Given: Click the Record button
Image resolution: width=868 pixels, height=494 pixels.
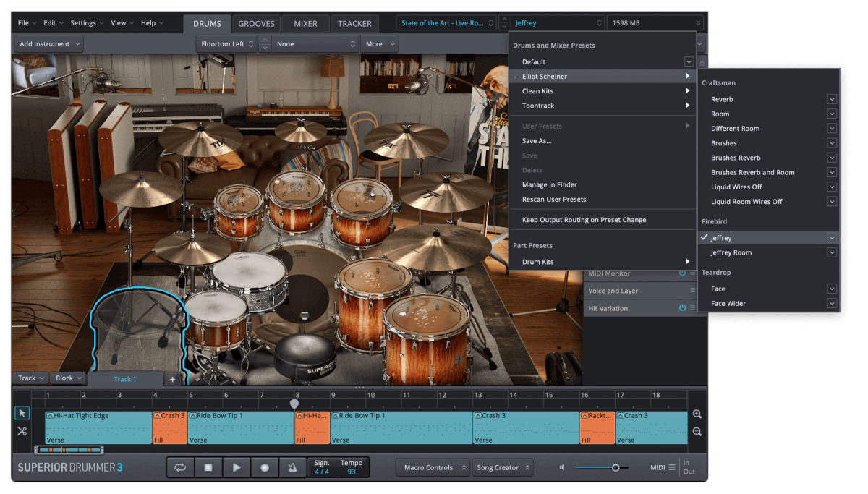Looking at the screenshot, I should click(265, 467).
